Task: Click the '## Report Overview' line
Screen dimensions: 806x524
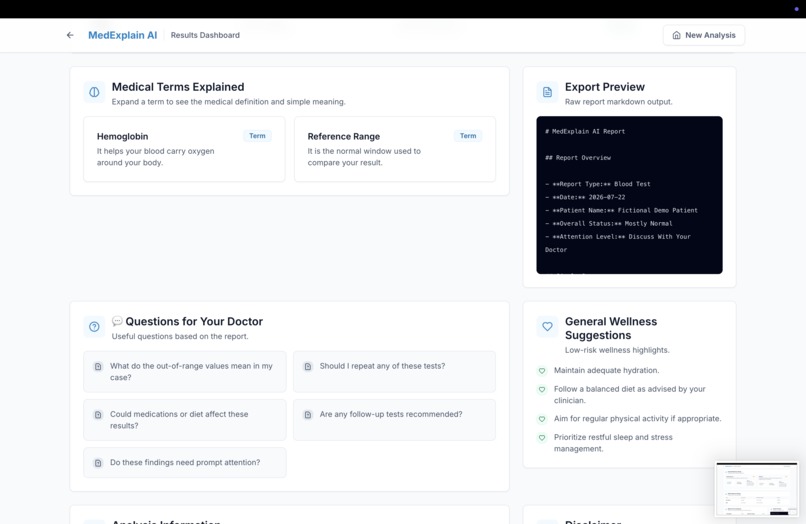Action: (578, 158)
